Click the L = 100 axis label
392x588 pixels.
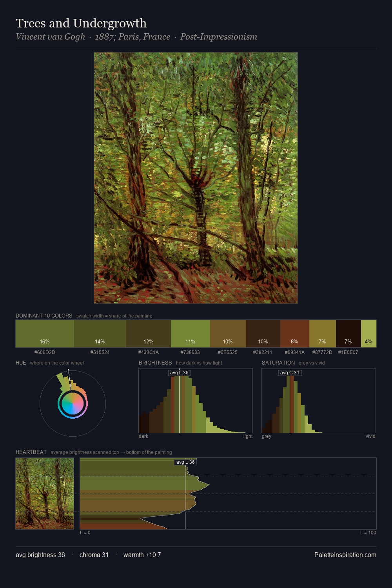[368, 533]
